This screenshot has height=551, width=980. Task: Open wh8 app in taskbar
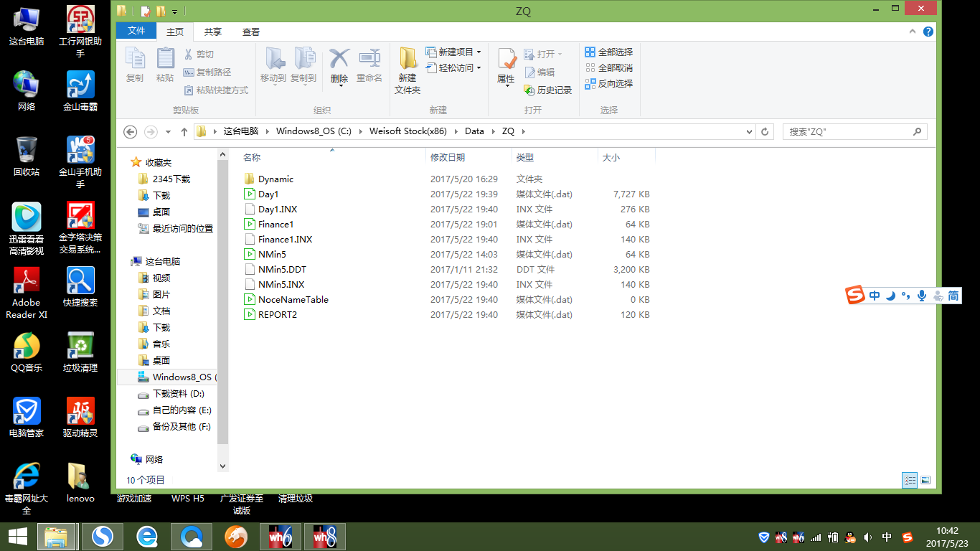pos(325,537)
